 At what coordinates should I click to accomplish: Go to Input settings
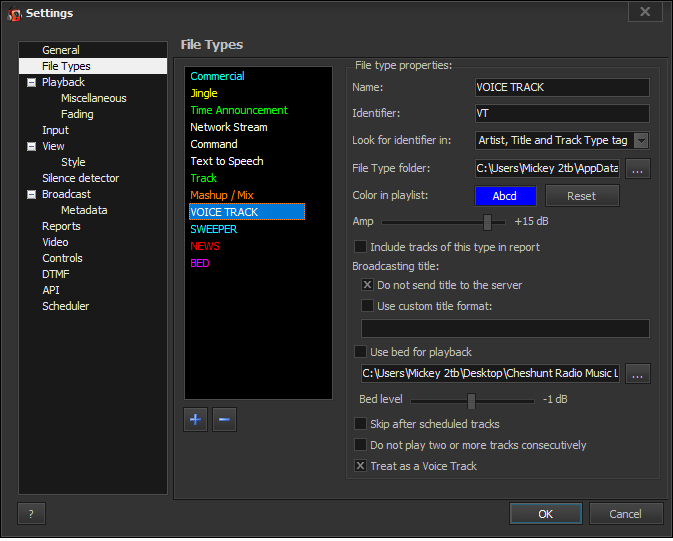click(x=55, y=130)
